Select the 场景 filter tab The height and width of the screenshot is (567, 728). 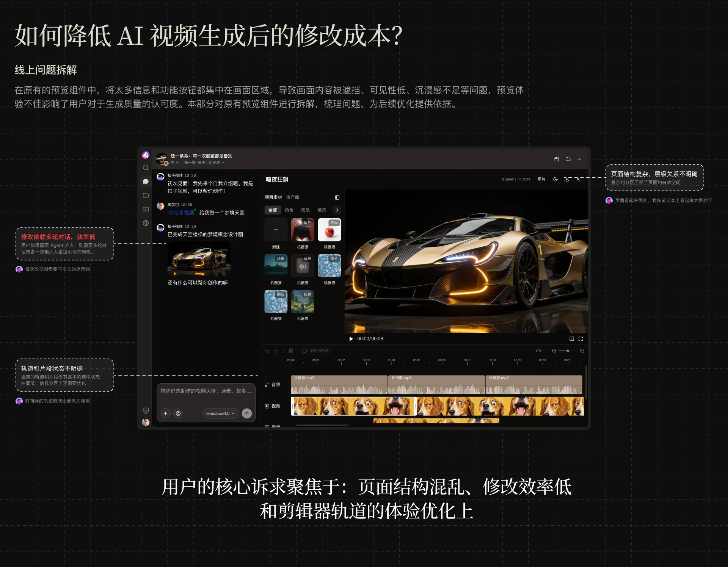point(322,210)
